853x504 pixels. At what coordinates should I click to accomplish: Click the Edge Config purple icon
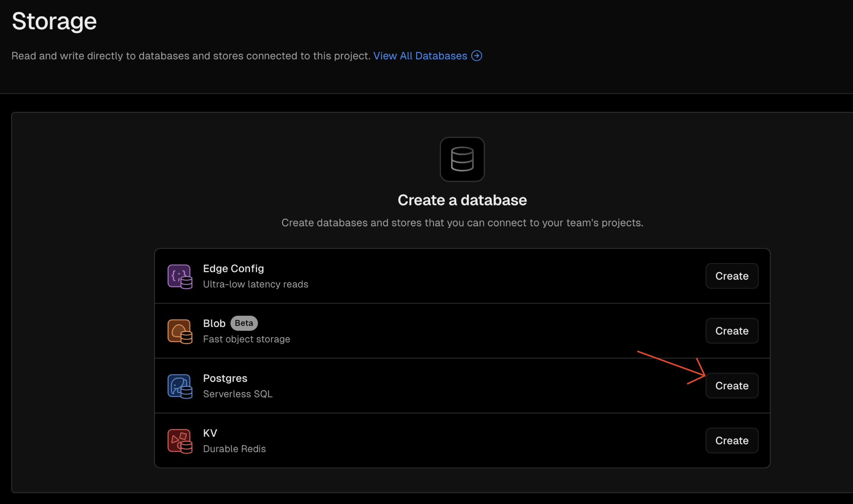point(180,276)
